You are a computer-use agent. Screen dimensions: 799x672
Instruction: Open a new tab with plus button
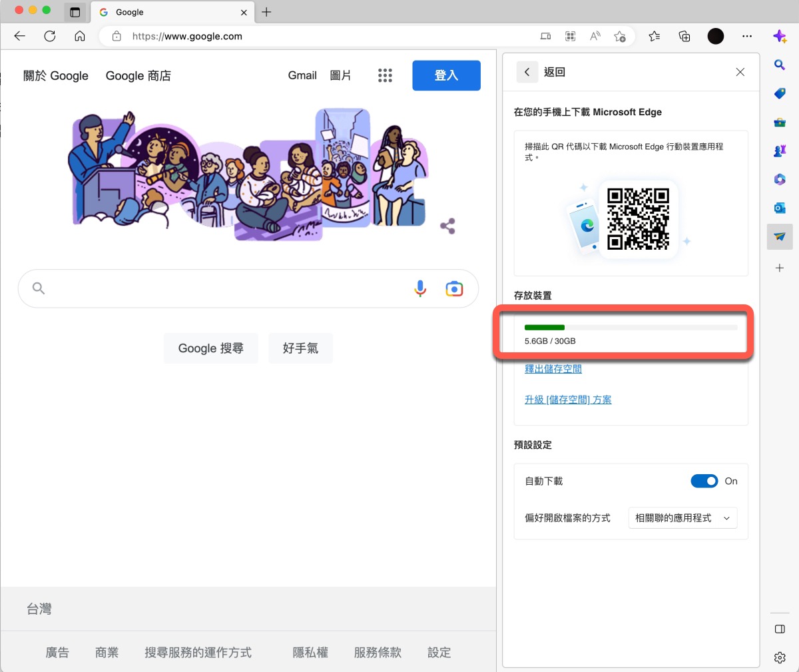pyautogui.click(x=266, y=12)
